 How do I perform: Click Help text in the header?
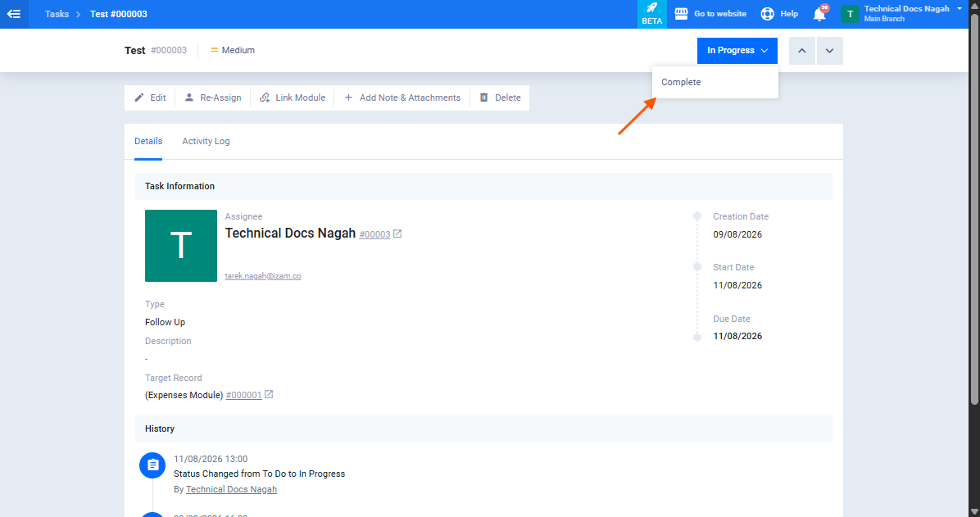(789, 14)
